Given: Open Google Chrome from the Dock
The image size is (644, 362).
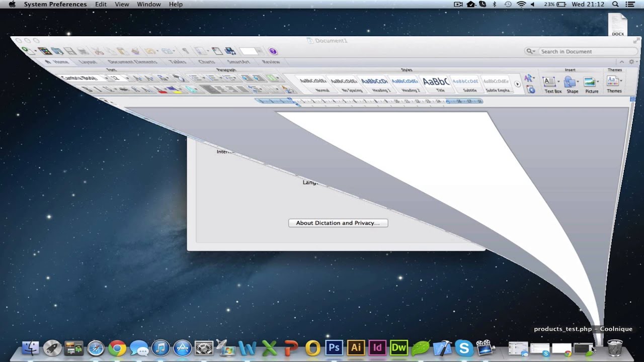Looking at the screenshot, I should [x=118, y=347].
